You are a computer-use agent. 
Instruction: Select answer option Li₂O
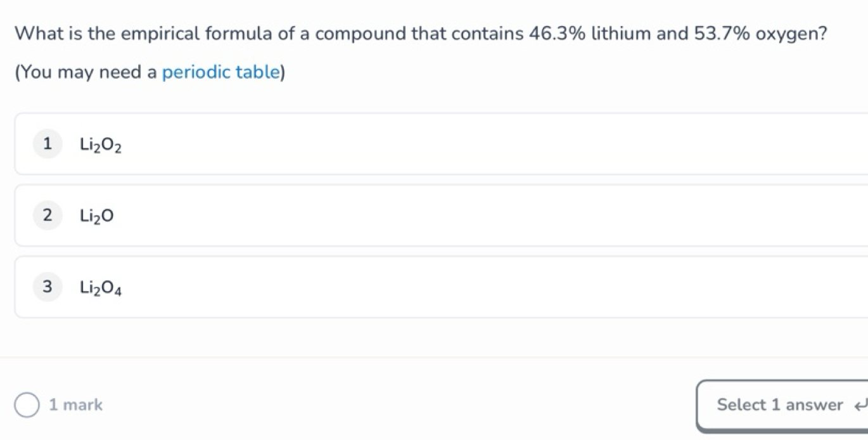pos(441,216)
